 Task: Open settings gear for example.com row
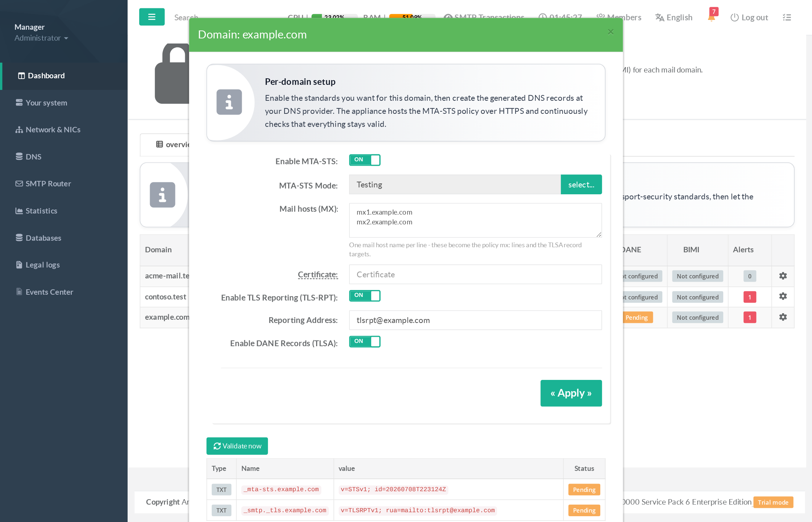pyautogui.click(x=783, y=317)
